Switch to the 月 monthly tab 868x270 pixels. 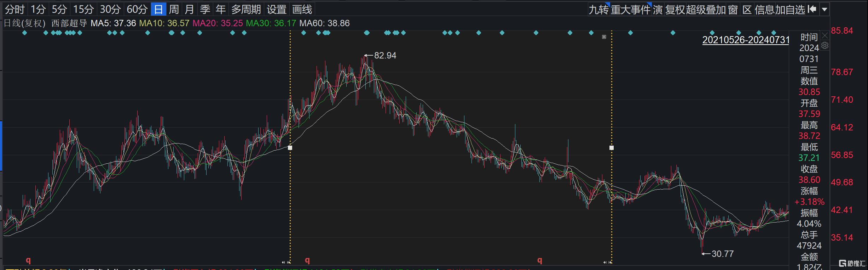[190, 10]
